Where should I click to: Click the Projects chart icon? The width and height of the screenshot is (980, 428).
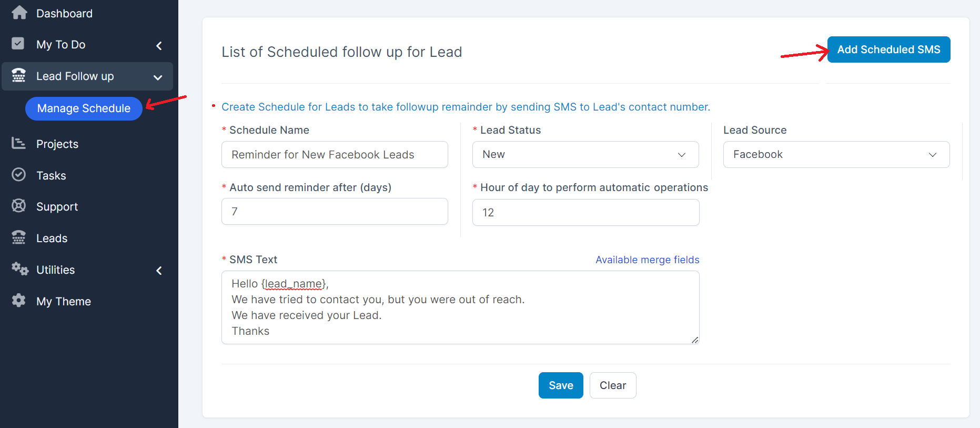pos(18,143)
